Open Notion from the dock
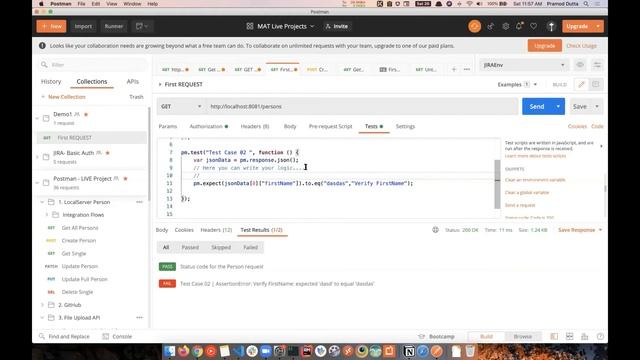Image resolution: width=640 pixels, height=360 pixels. point(409,351)
